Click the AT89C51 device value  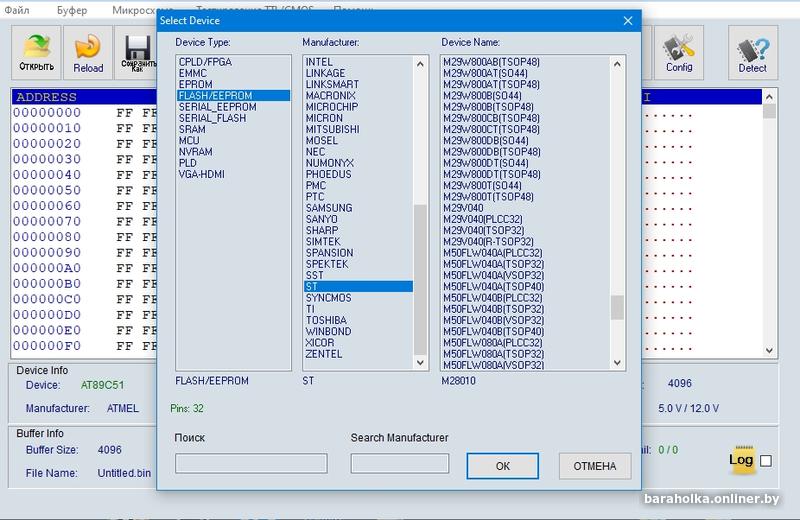pos(102,385)
